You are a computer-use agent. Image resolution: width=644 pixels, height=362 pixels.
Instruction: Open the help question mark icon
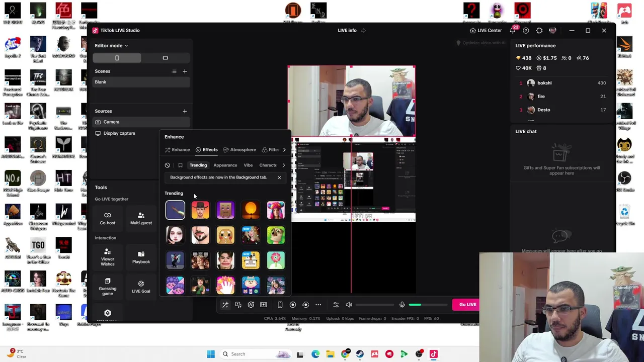pos(526,31)
